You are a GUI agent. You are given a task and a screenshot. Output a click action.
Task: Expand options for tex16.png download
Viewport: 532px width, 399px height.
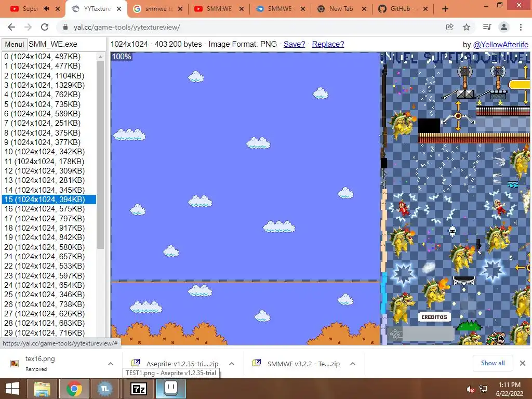click(x=111, y=364)
